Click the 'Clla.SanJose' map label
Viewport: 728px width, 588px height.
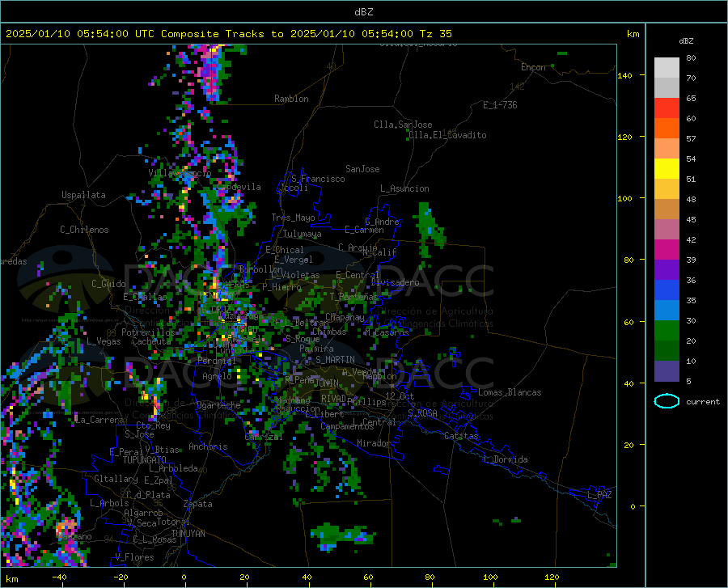pos(403,125)
